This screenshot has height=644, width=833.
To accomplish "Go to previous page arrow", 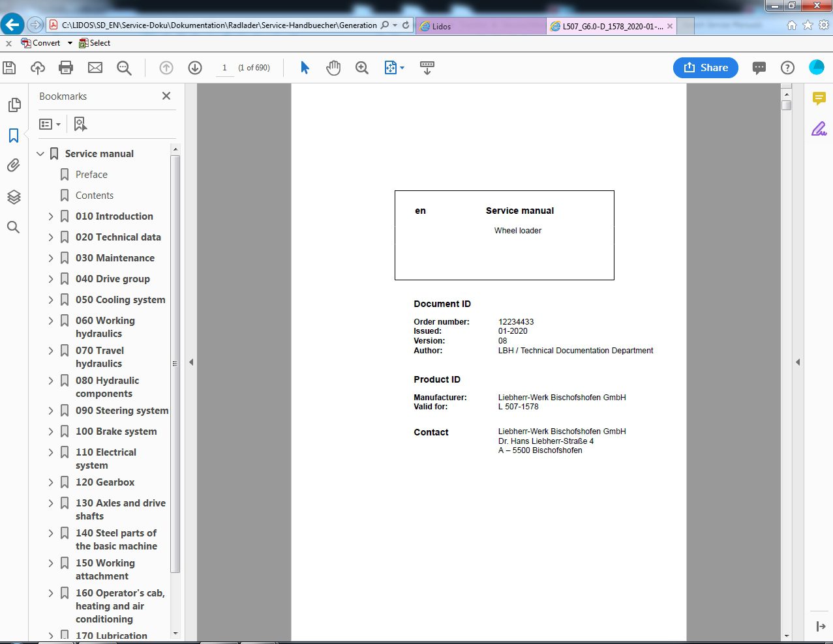I will 166,68.
